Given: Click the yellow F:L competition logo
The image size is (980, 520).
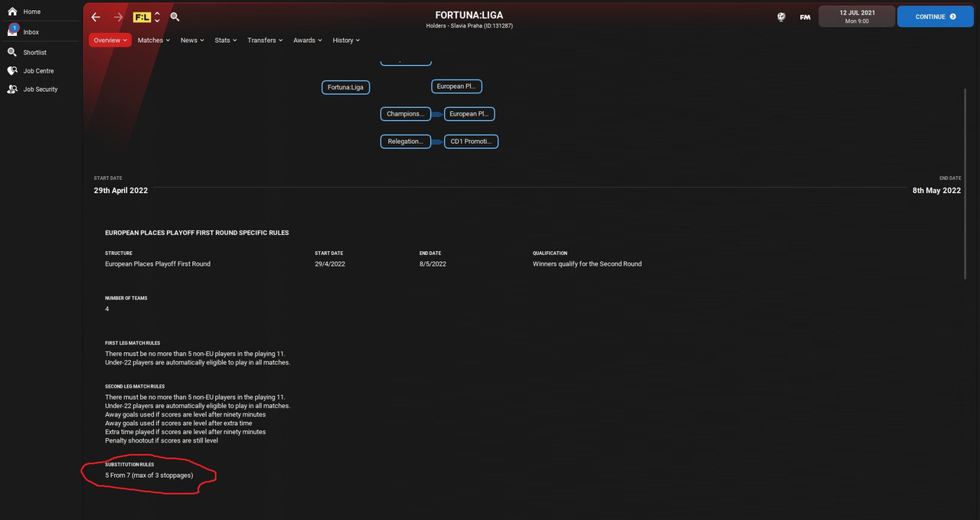Looking at the screenshot, I should [x=142, y=17].
